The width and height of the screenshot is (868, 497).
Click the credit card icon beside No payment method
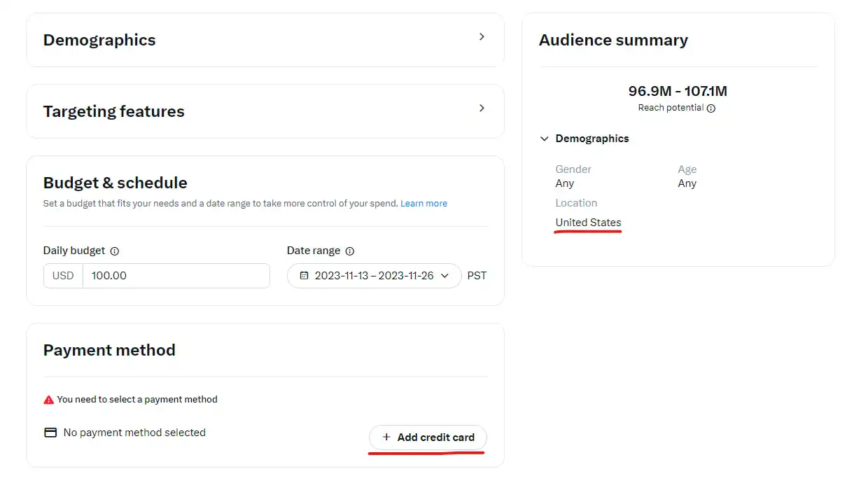pyautogui.click(x=50, y=433)
